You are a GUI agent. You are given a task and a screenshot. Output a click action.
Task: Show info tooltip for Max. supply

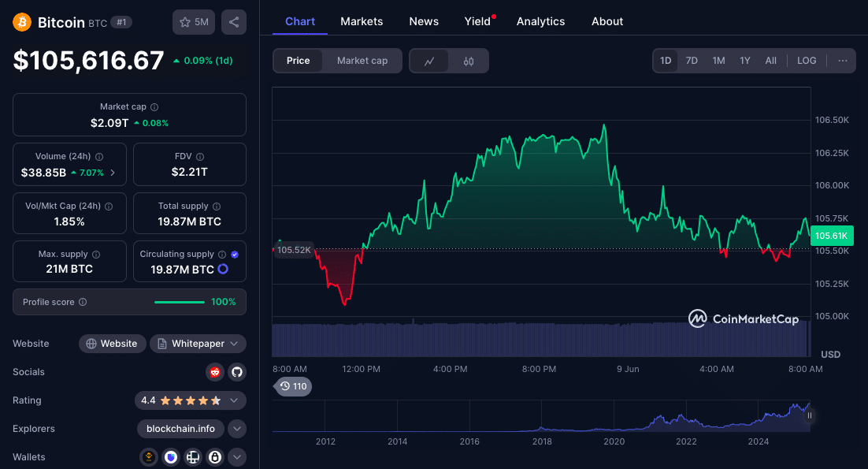pyautogui.click(x=96, y=254)
